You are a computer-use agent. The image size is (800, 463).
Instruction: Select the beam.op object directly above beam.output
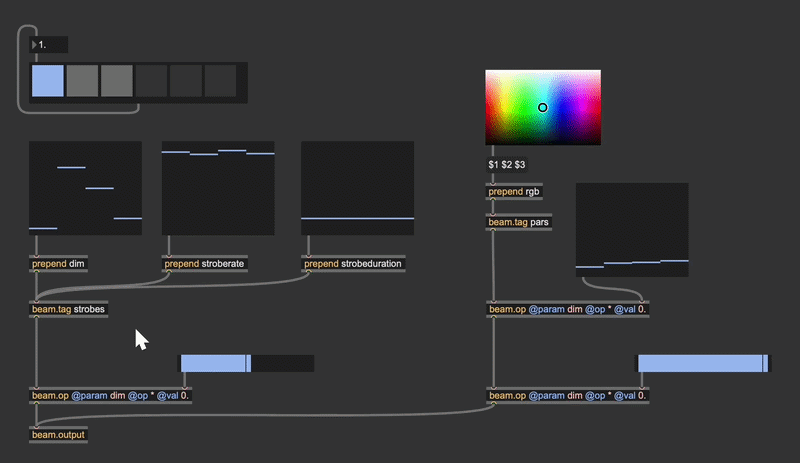(111, 395)
